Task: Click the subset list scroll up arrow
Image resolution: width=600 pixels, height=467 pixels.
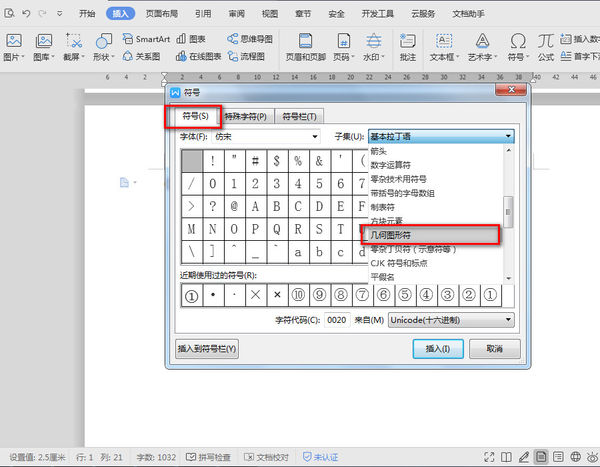Action: tap(508, 150)
